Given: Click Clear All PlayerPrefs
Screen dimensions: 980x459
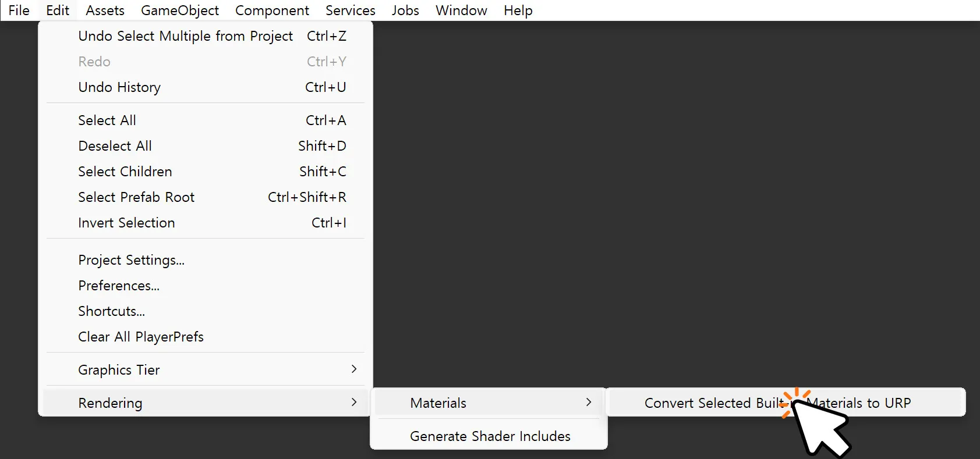Looking at the screenshot, I should coord(140,336).
